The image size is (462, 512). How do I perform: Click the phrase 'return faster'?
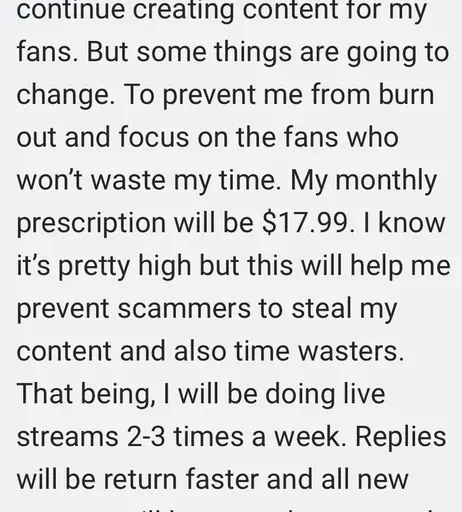181,479
